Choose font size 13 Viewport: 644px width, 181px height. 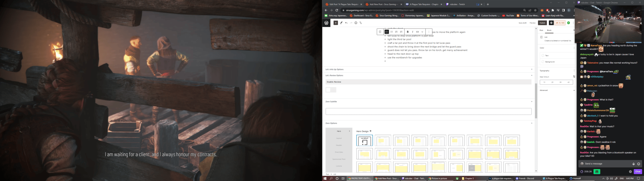click(544, 82)
